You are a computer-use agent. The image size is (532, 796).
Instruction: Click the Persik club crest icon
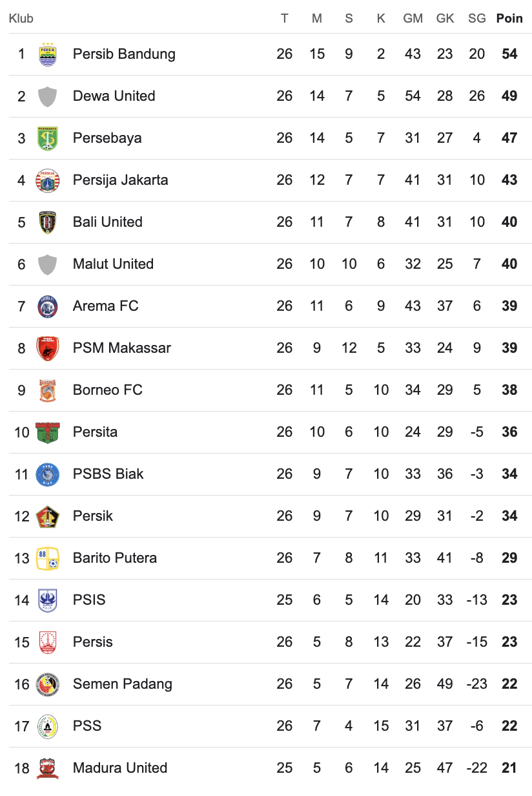pyautogui.click(x=48, y=516)
